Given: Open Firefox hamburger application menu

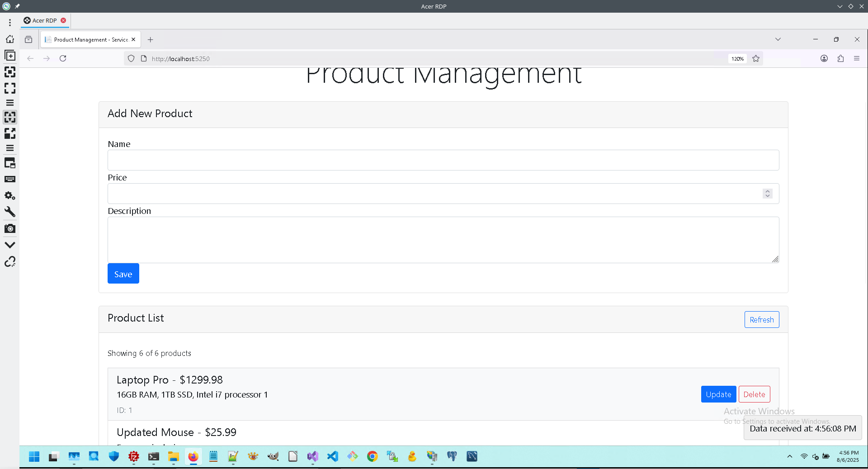Looking at the screenshot, I should 857,58.
